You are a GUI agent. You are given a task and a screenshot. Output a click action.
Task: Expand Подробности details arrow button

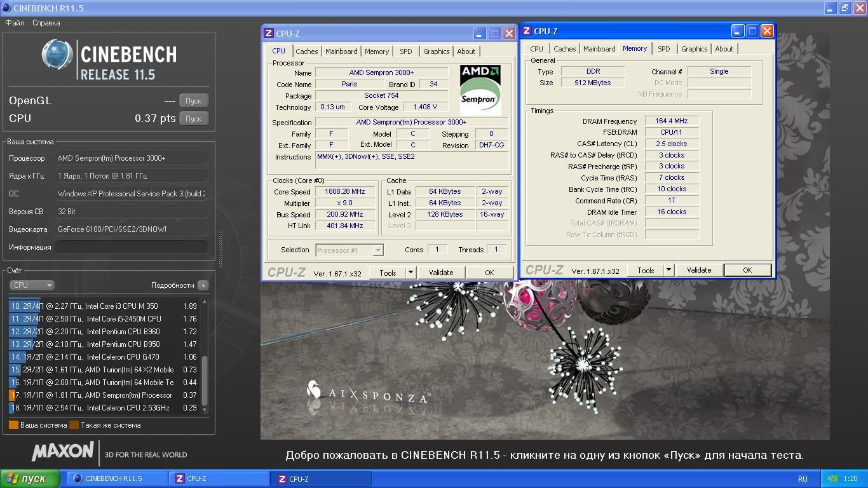[203, 285]
